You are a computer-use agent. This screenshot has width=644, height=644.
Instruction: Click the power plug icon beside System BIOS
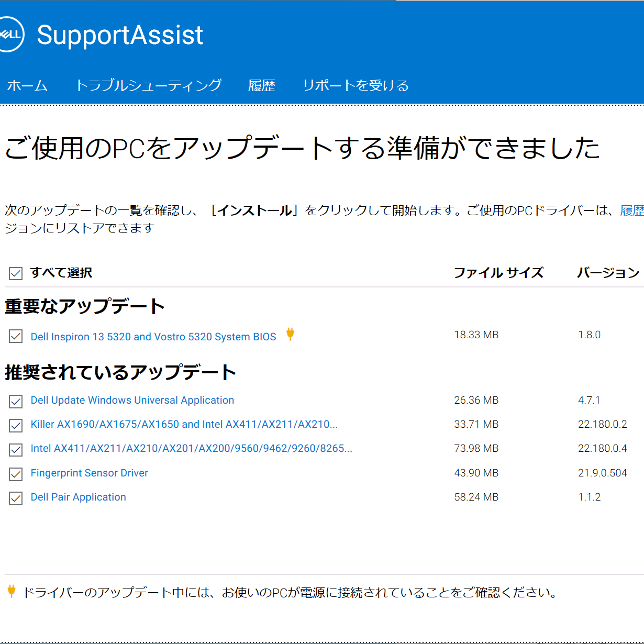(x=290, y=334)
